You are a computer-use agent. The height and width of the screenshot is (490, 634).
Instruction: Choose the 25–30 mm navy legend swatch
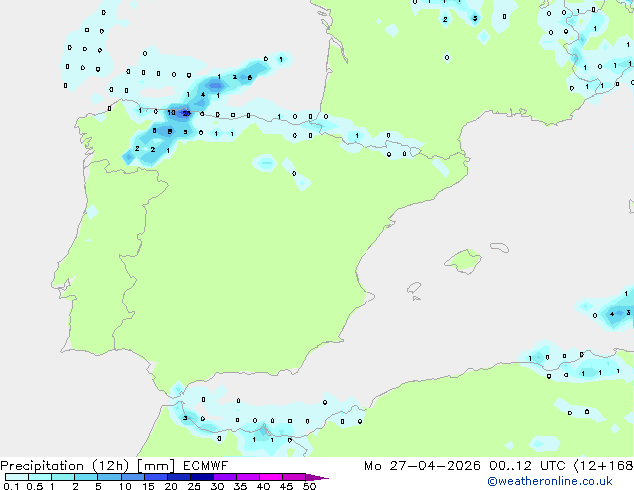[202, 477]
